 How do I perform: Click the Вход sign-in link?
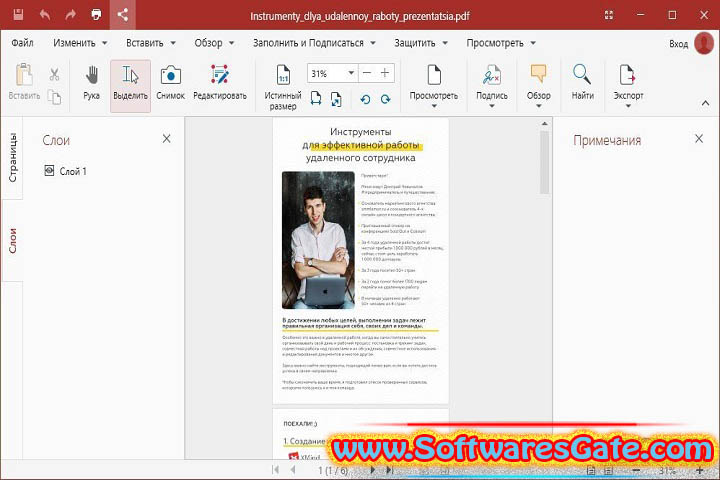tap(678, 44)
